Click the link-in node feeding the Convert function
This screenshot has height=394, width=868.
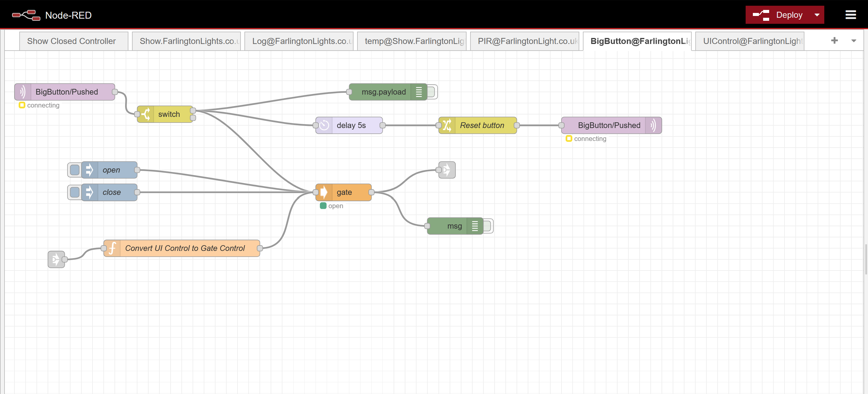(x=56, y=259)
